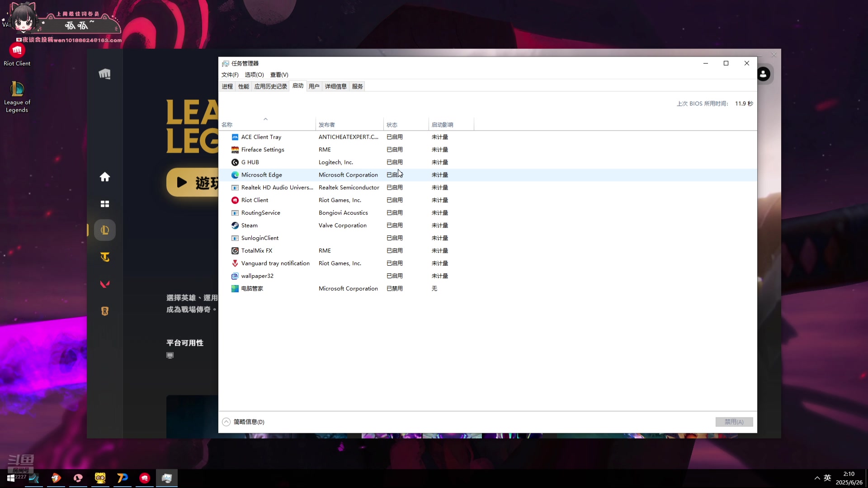Click Riot Client startup entry icon
The width and height of the screenshot is (868, 488).
tap(235, 200)
